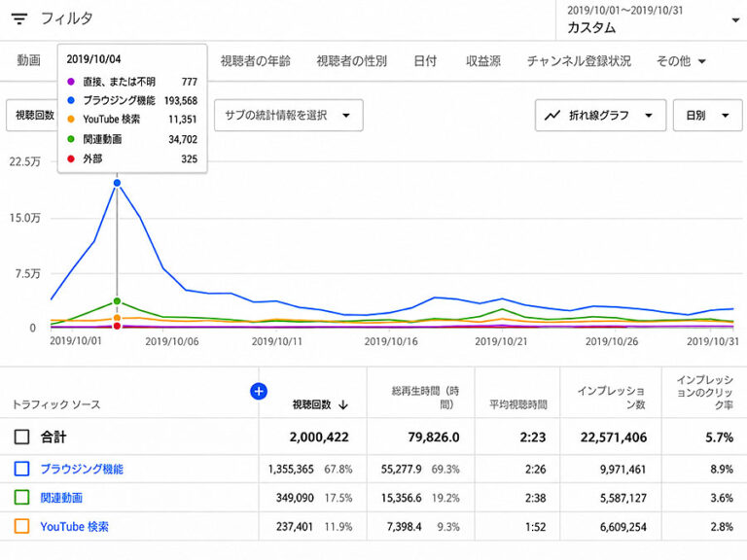Screen dimensions: 747x560
Task: Open the 関連動画 traffic source link
Action: click(61, 498)
